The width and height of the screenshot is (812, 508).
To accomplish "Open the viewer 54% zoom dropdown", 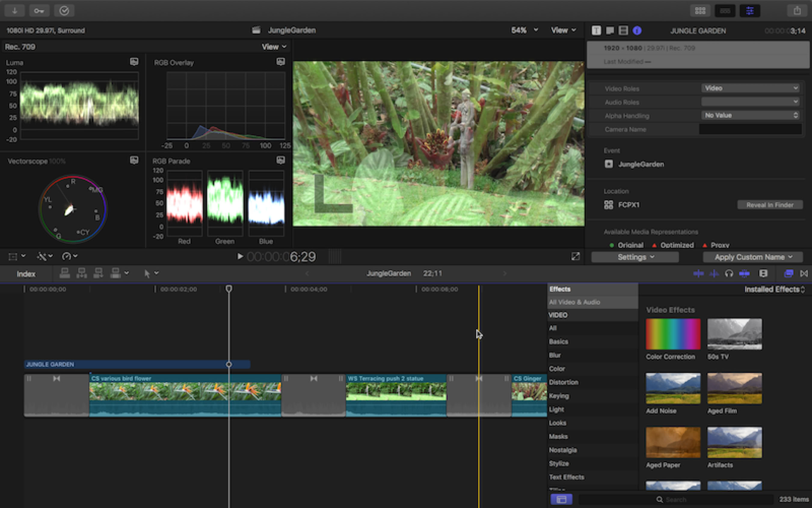I will coord(524,30).
